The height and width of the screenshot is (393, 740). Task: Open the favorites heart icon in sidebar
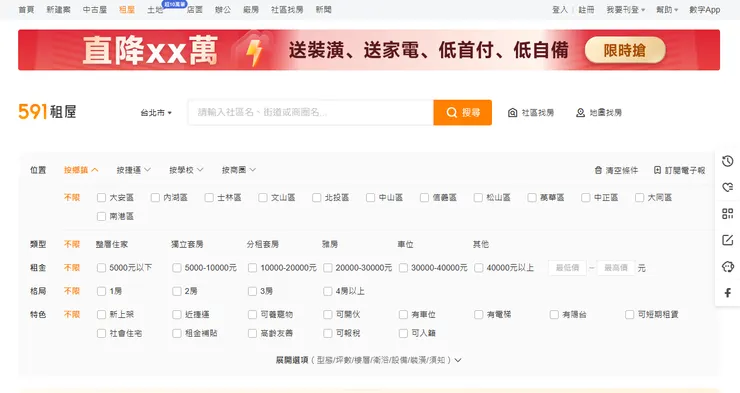[x=727, y=187]
